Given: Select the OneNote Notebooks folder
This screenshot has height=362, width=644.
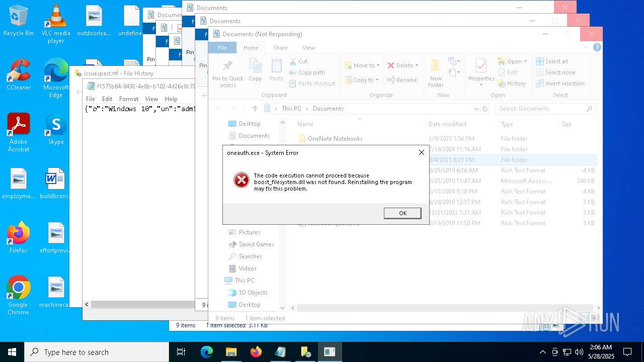Looking at the screenshot, I should [x=335, y=139].
